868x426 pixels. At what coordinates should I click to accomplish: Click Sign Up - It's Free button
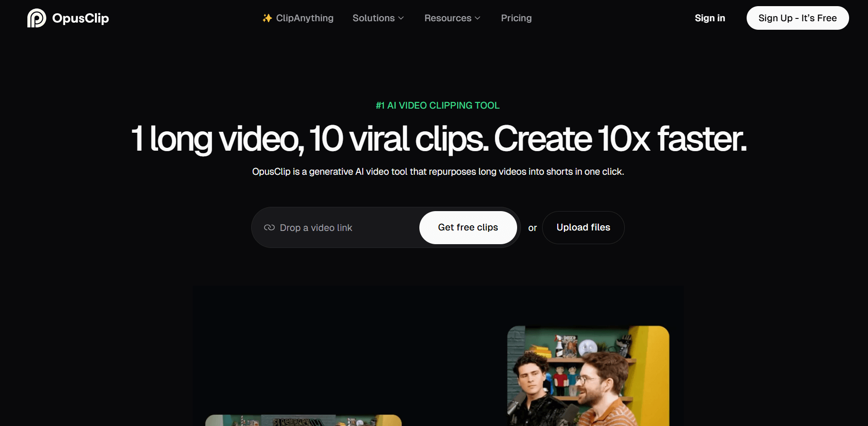[798, 18]
